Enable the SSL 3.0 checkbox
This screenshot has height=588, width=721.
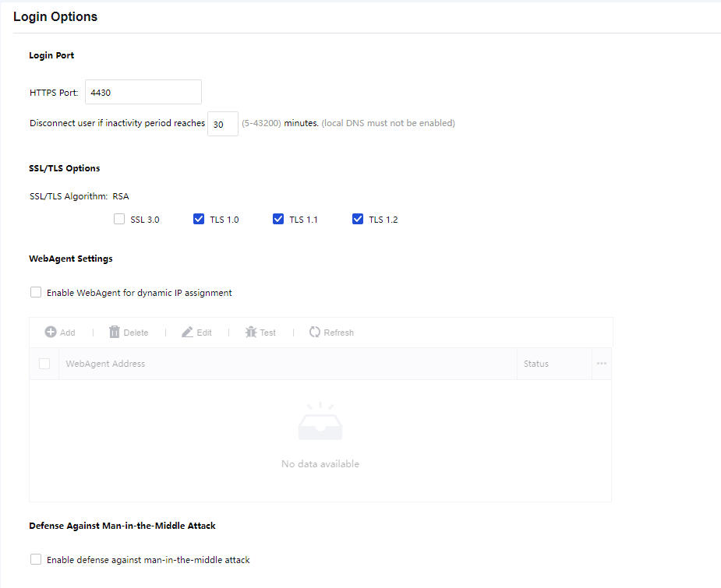coord(119,220)
